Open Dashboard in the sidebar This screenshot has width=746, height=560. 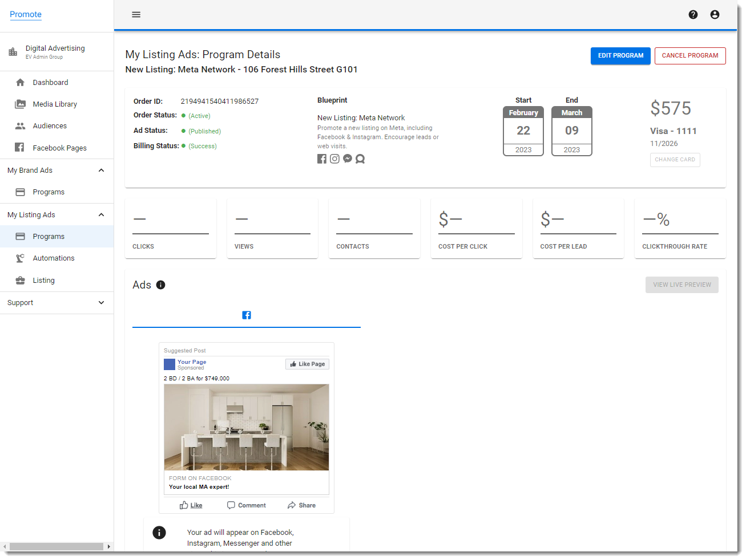point(50,83)
